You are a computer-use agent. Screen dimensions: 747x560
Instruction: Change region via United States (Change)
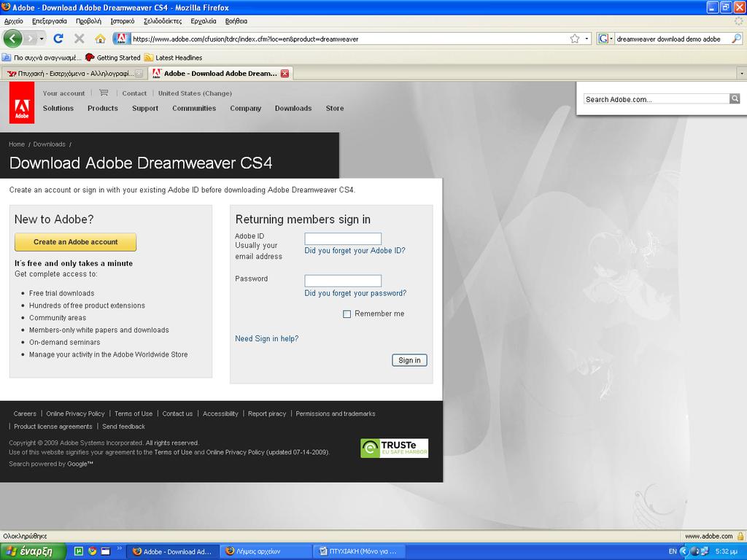click(x=195, y=93)
